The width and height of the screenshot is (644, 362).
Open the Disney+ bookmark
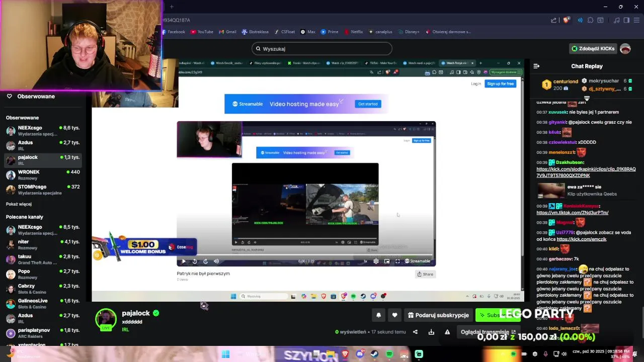(x=409, y=32)
